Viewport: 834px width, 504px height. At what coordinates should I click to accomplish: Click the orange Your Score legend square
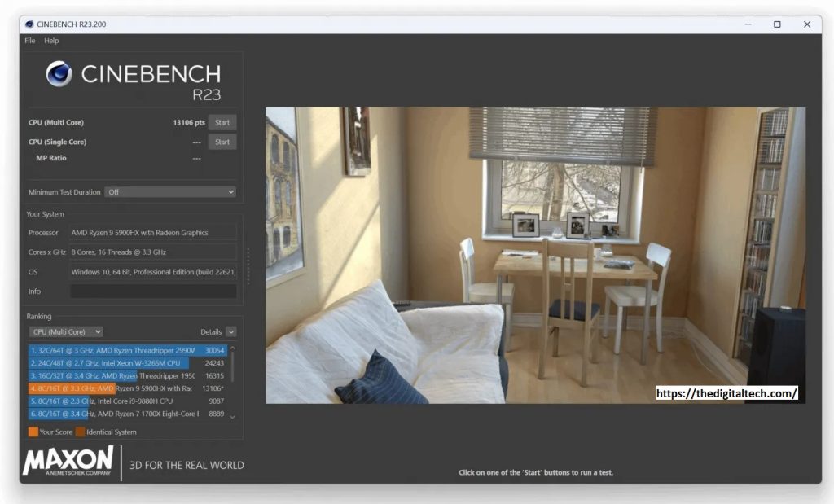tap(33, 432)
